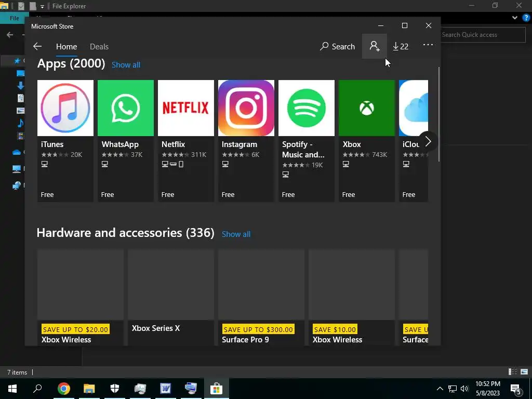
Task: Click the File Explorer back arrow
Action: [x=10, y=35]
